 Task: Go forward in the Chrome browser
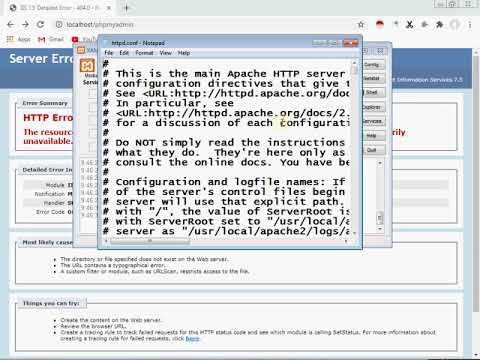click(x=25, y=24)
